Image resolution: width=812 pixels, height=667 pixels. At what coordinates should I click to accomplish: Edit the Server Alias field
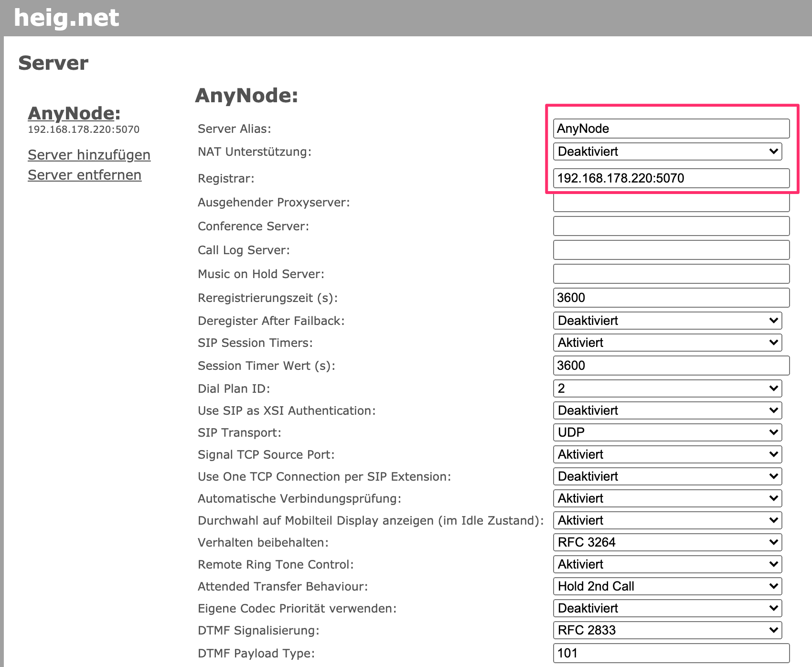(x=671, y=129)
